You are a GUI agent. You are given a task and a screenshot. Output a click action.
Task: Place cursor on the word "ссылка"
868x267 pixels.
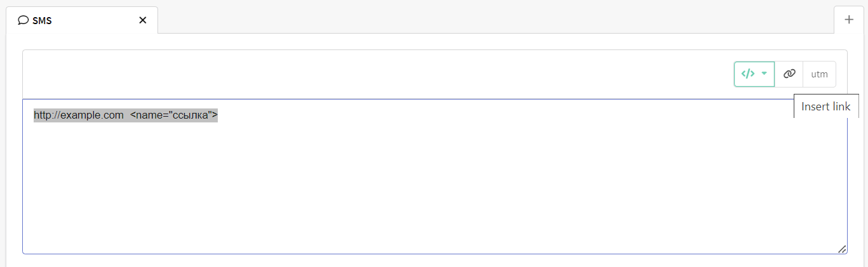191,115
